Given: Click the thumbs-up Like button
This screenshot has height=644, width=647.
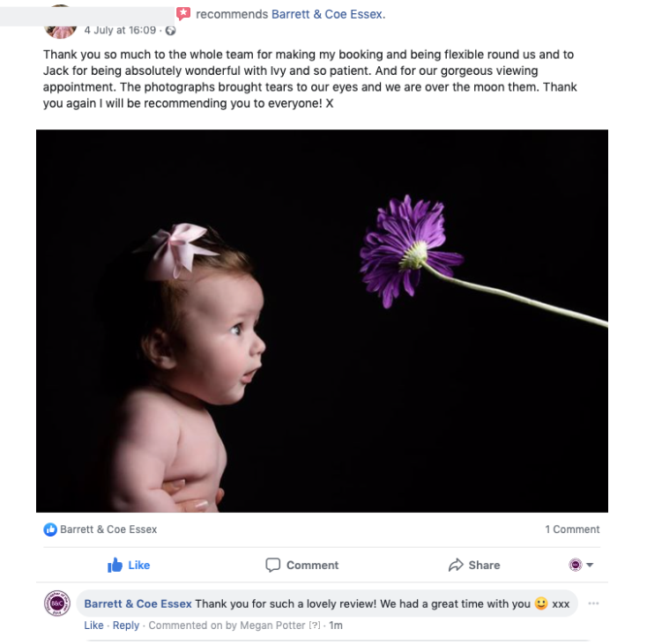Looking at the screenshot, I should pyautogui.click(x=129, y=565).
